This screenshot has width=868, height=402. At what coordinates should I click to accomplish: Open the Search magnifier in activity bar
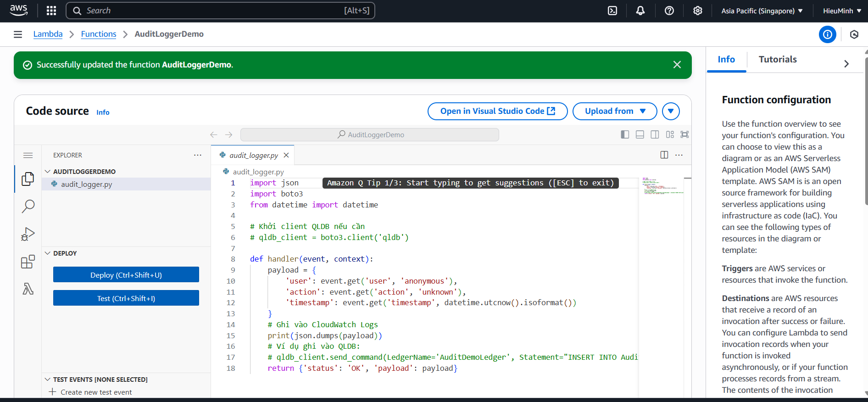pos(28,207)
